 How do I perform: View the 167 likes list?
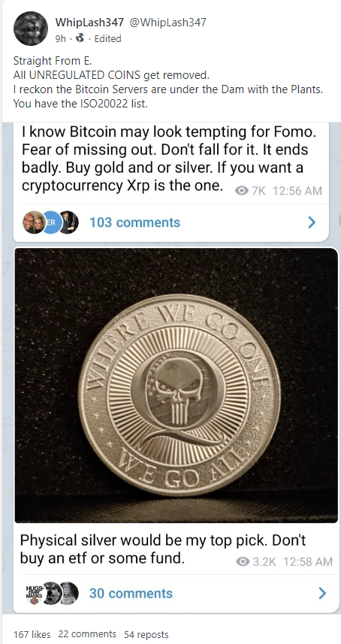tap(32, 634)
